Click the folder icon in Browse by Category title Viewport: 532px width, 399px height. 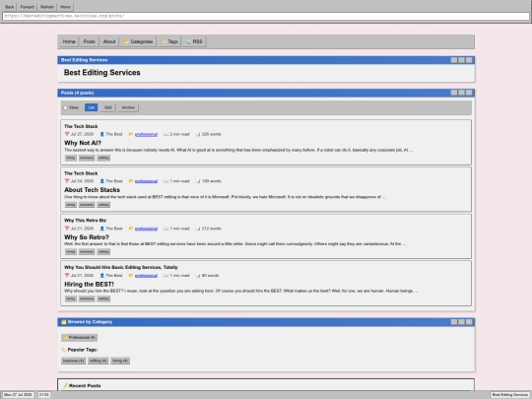click(63, 321)
